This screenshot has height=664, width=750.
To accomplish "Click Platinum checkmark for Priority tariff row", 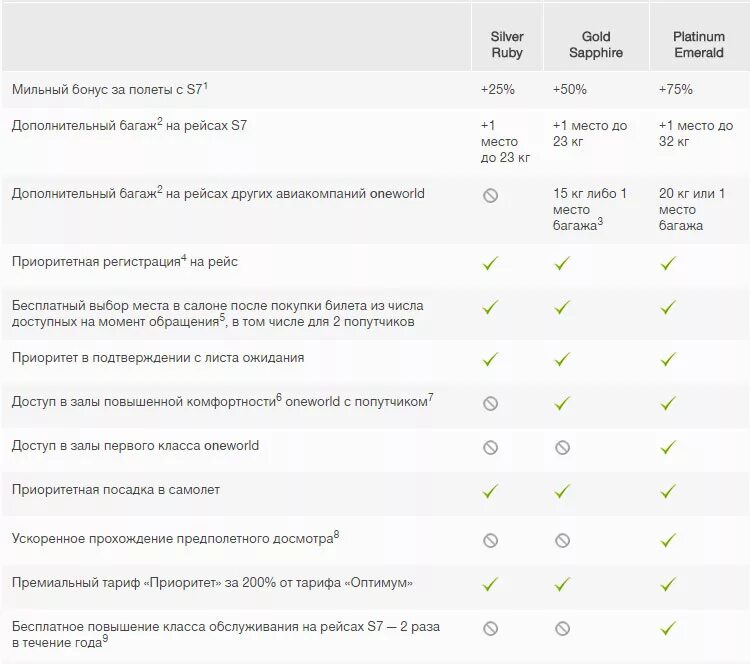I will coord(668,583).
